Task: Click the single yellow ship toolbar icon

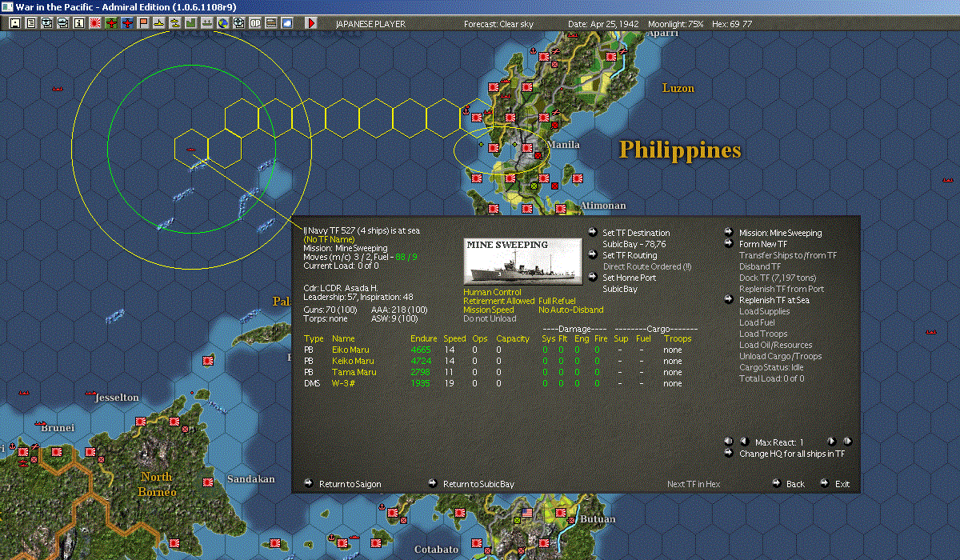Action: 159,23
